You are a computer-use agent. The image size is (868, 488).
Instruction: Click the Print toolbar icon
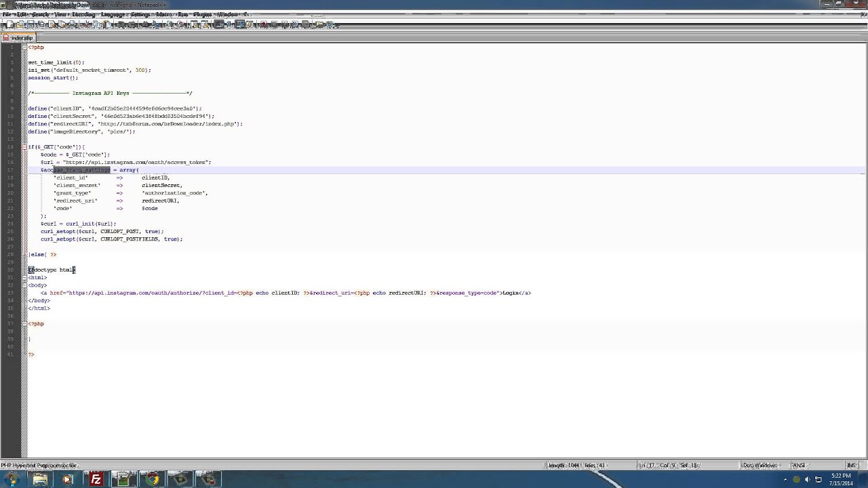click(72, 24)
